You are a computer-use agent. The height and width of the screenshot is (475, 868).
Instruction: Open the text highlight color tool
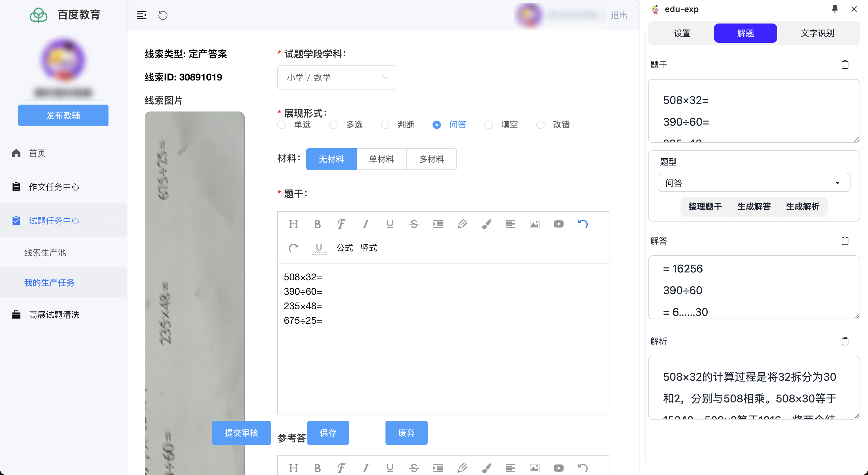486,224
